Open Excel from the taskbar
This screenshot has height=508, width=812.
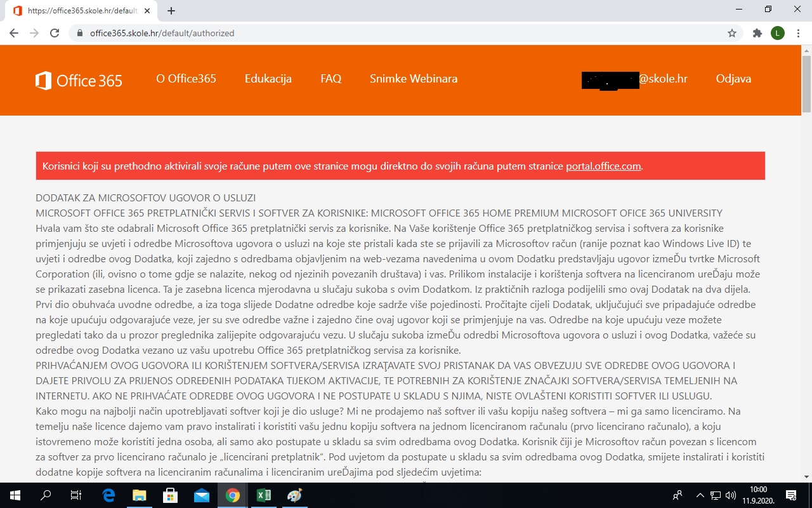264,495
